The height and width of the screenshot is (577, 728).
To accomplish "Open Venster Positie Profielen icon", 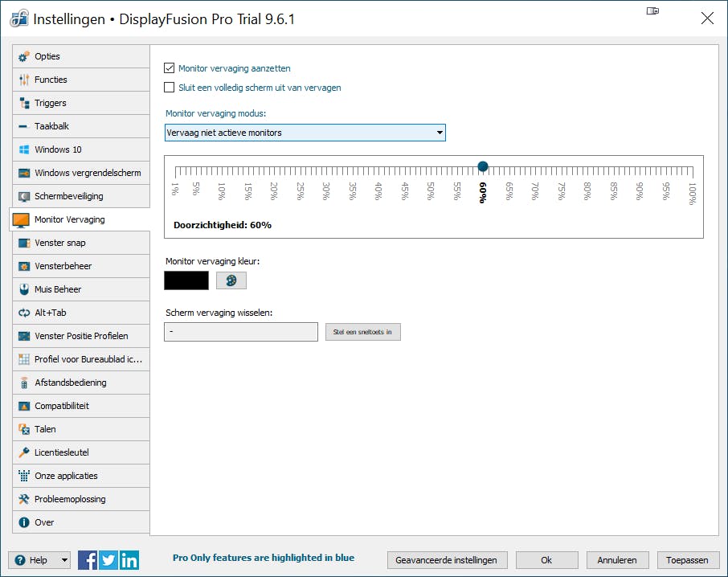I will 23,336.
